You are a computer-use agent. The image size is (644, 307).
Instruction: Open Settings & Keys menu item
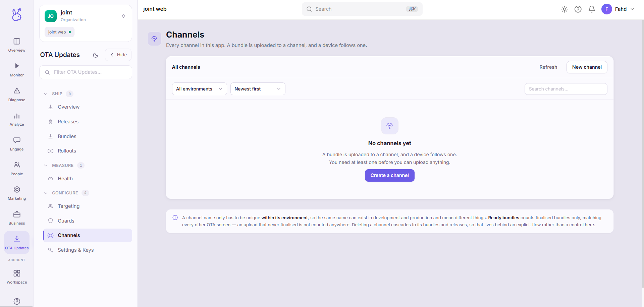coord(87,250)
